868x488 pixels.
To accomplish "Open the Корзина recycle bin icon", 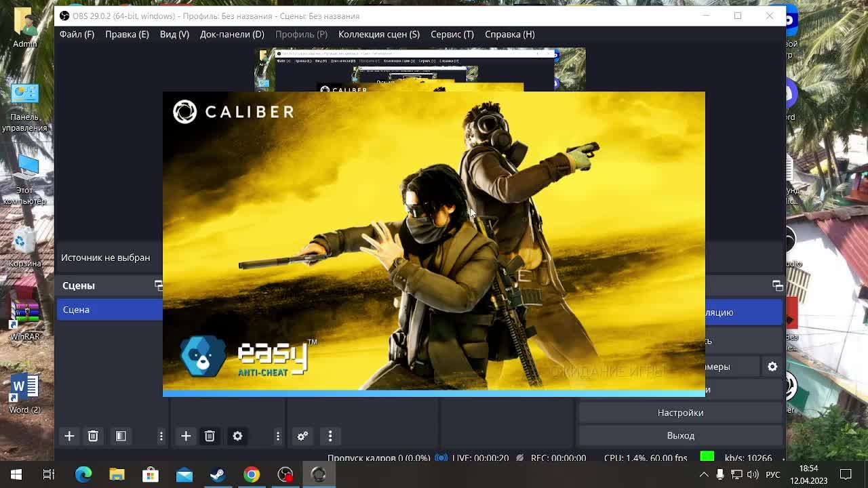I will tap(25, 248).
